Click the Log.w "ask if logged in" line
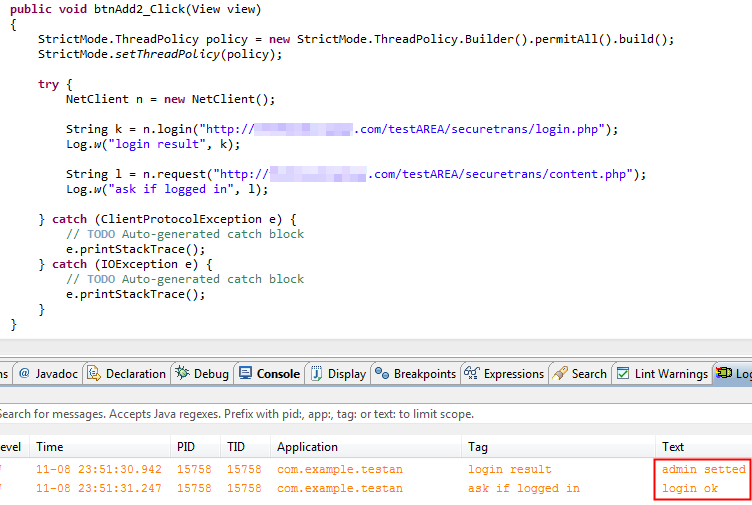752x505 pixels. point(167,189)
